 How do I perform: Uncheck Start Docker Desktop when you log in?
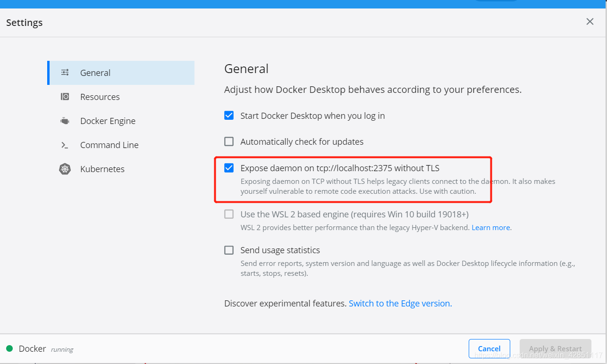coord(229,116)
